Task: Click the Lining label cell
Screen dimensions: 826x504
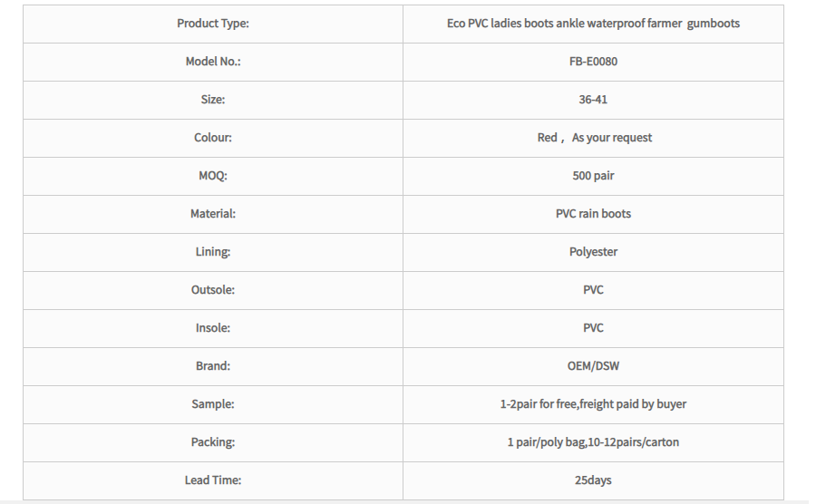Action: tap(213, 252)
